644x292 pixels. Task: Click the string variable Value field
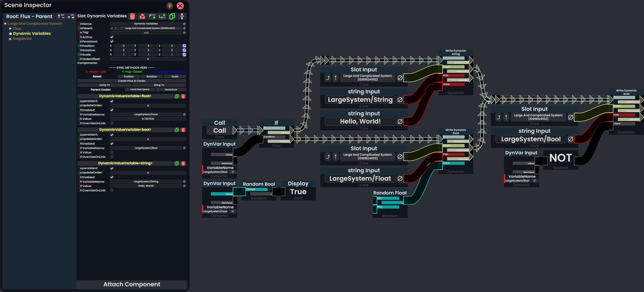146,186
